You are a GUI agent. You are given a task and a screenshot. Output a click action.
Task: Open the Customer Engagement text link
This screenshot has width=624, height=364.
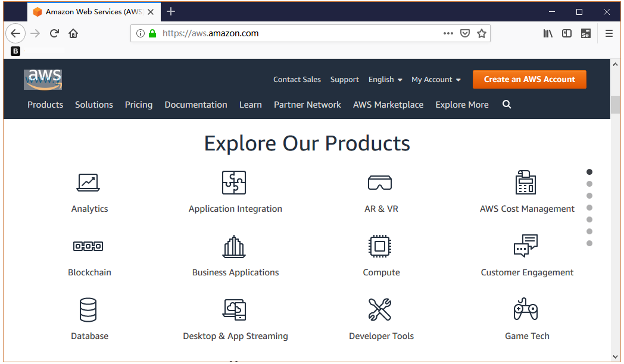coord(527,272)
